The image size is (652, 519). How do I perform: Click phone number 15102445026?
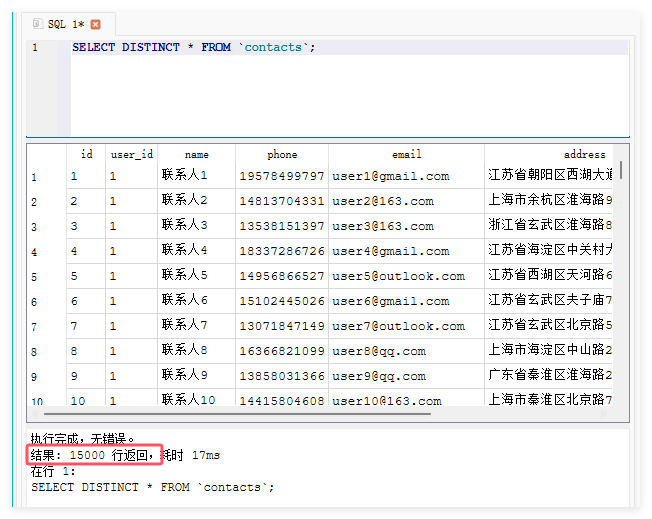pyautogui.click(x=282, y=301)
